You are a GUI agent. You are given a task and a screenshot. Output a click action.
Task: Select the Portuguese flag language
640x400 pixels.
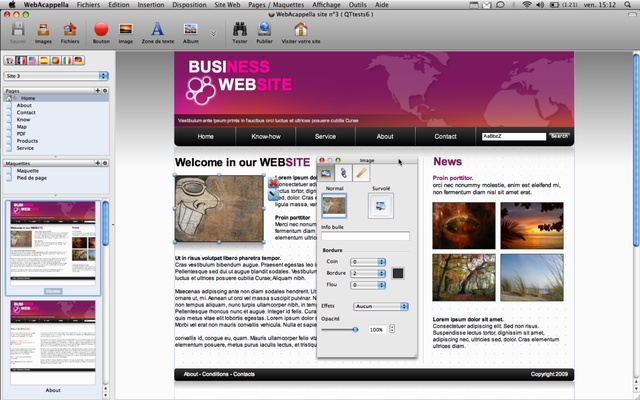click(x=55, y=60)
